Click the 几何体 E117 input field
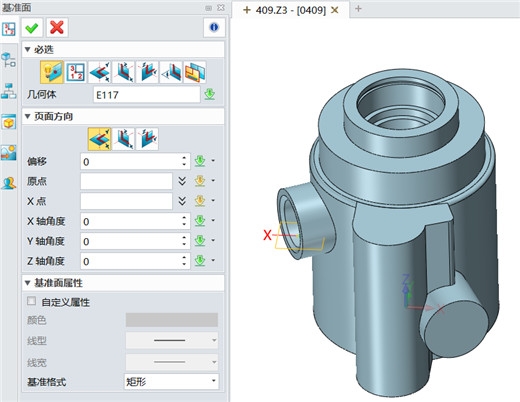Viewport: 520px width, 402px height. pos(147,95)
